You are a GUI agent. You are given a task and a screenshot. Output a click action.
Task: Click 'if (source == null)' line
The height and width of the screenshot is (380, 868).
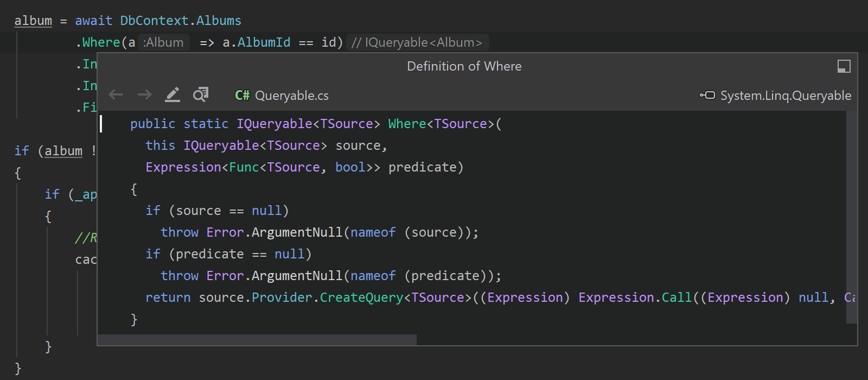tap(217, 211)
